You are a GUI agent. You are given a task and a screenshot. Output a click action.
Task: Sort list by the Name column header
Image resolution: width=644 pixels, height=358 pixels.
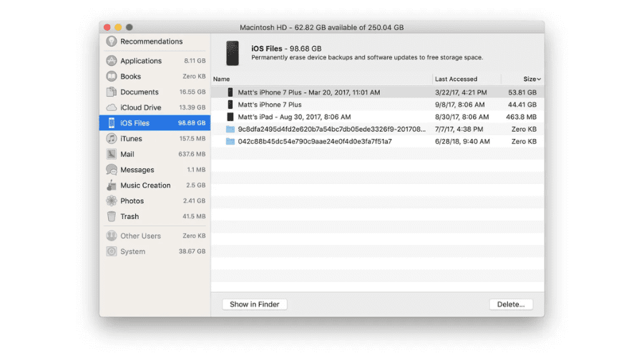(221, 79)
